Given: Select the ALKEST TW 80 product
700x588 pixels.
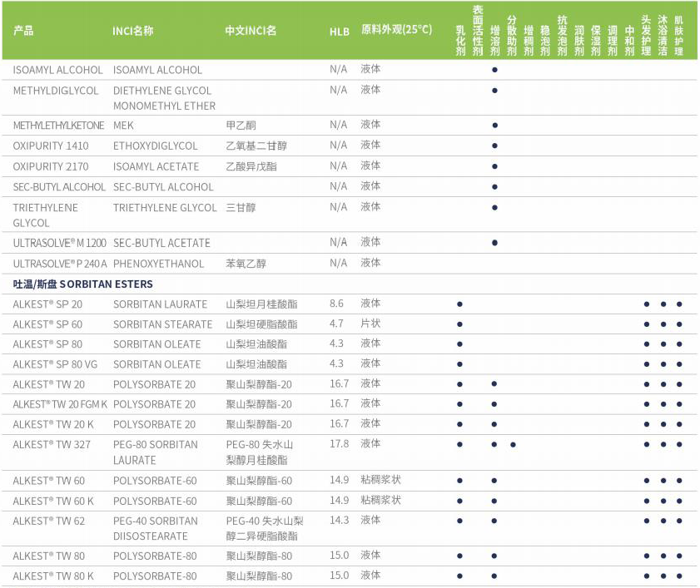Looking at the screenshot, I should (x=48, y=556).
